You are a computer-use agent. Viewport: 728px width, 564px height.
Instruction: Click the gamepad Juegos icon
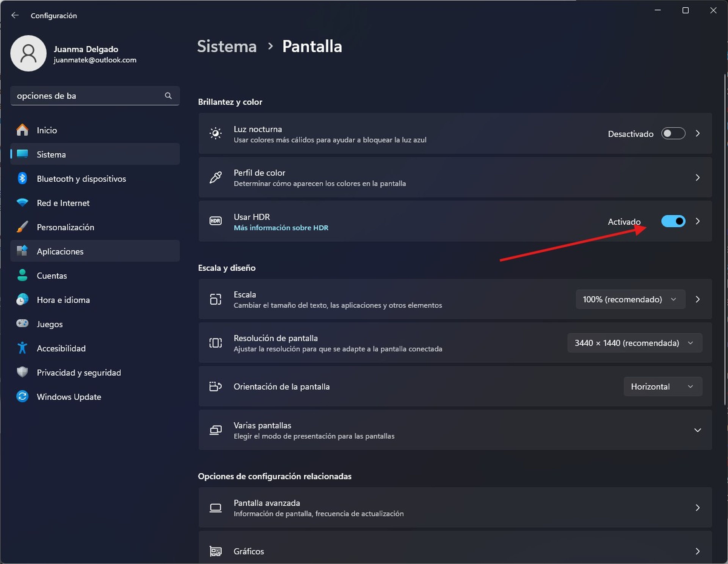coord(22,324)
